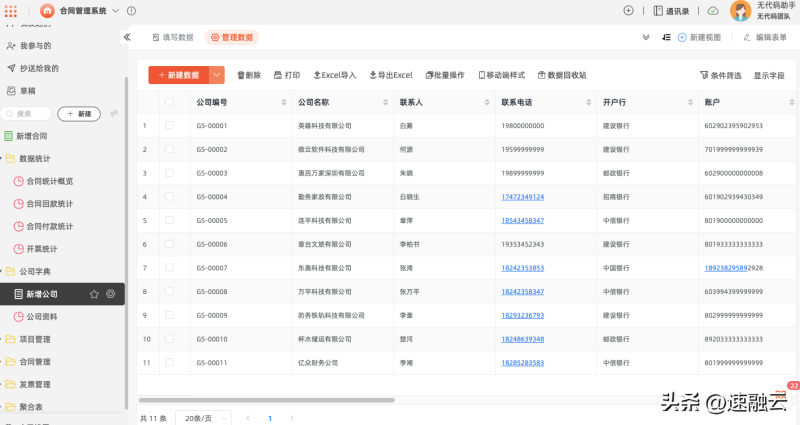The image size is (800, 425).
Task: Click the orange 新建数据 button
Action: click(179, 75)
